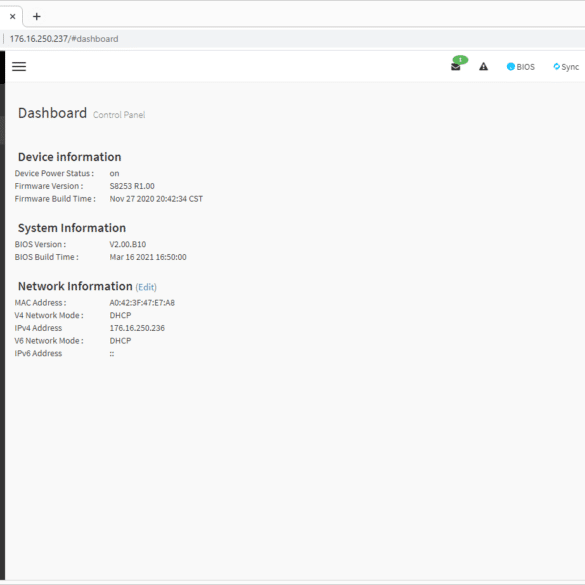
Task: Edit the Network Information settings
Action: tap(146, 287)
